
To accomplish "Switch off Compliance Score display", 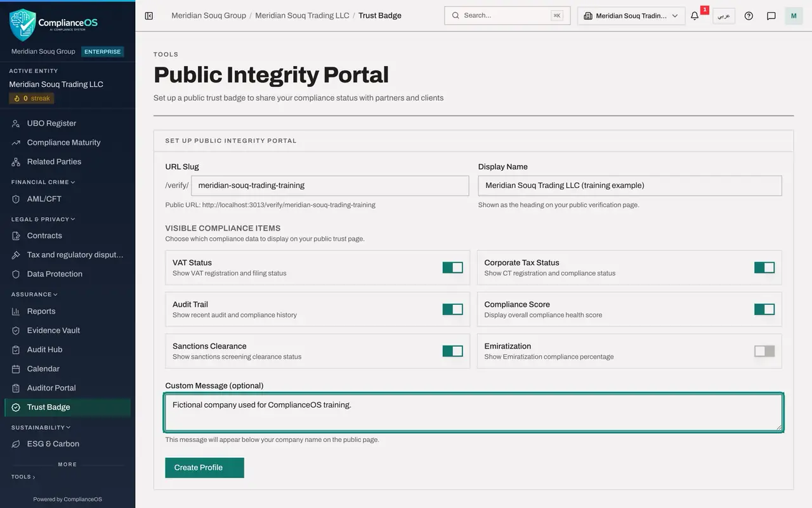I will (764, 309).
